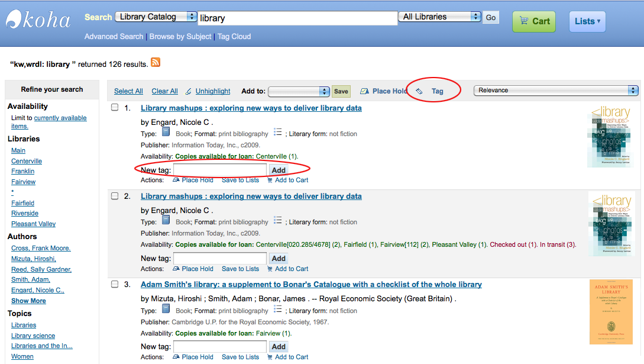Click the book type icon in result 1
This screenshot has width=644, height=364.
coord(166,132)
